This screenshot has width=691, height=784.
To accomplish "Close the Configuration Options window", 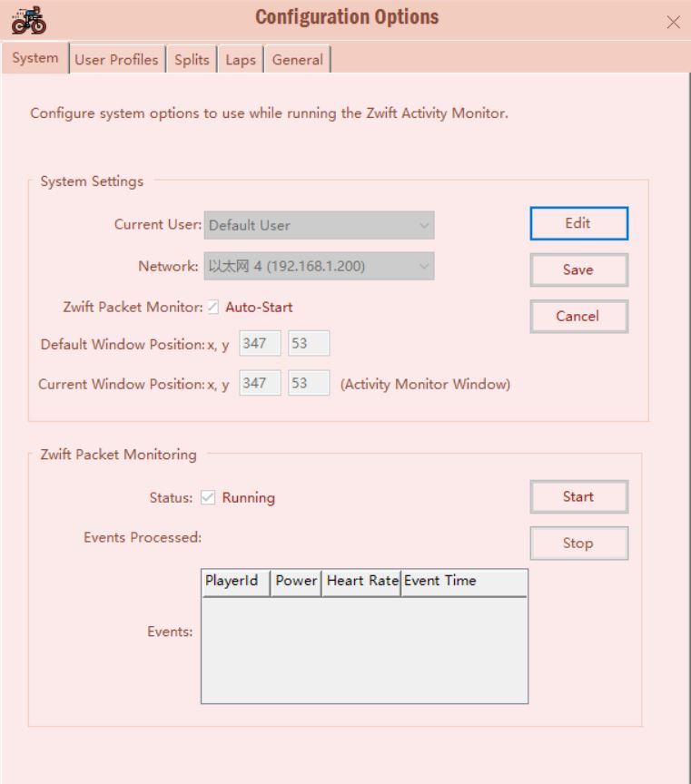I will pos(673,22).
